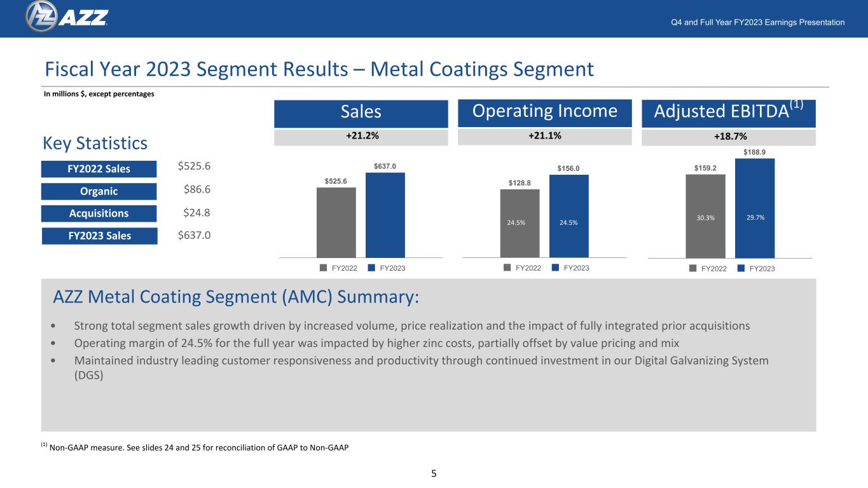Click the Adjusted EBITDA chart header
Image resolution: width=868 pixels, height=488 pixels.
729,112
